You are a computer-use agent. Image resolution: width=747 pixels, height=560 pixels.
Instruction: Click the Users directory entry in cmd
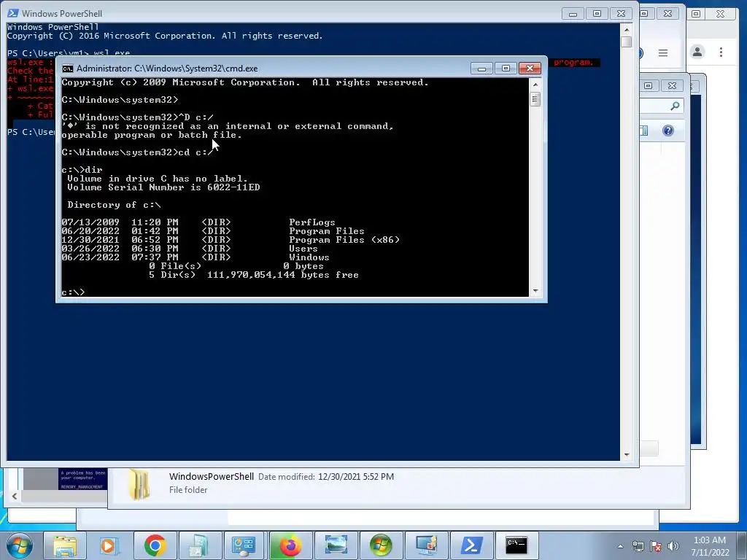(303, 249)
